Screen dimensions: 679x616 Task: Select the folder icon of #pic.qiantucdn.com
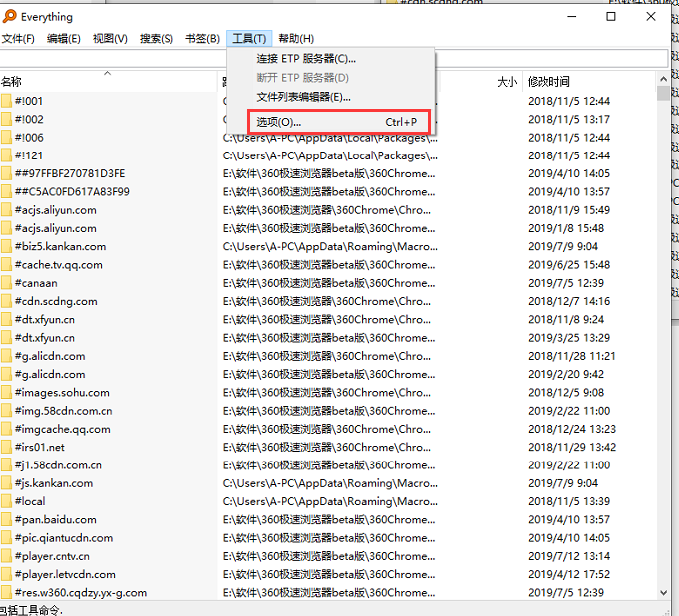pyautogui.click(x=6, y=538)
